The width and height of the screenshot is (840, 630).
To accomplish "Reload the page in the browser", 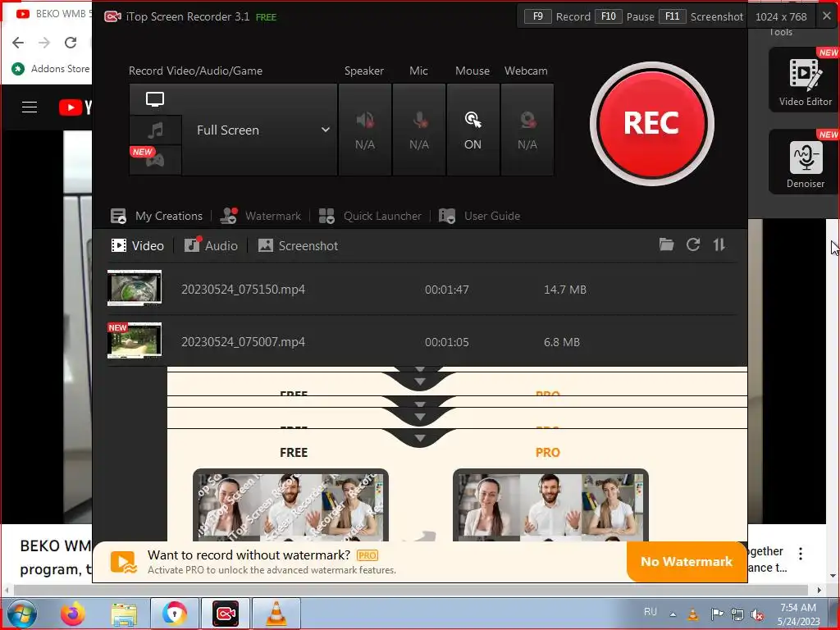I will [x=71, y=43].
